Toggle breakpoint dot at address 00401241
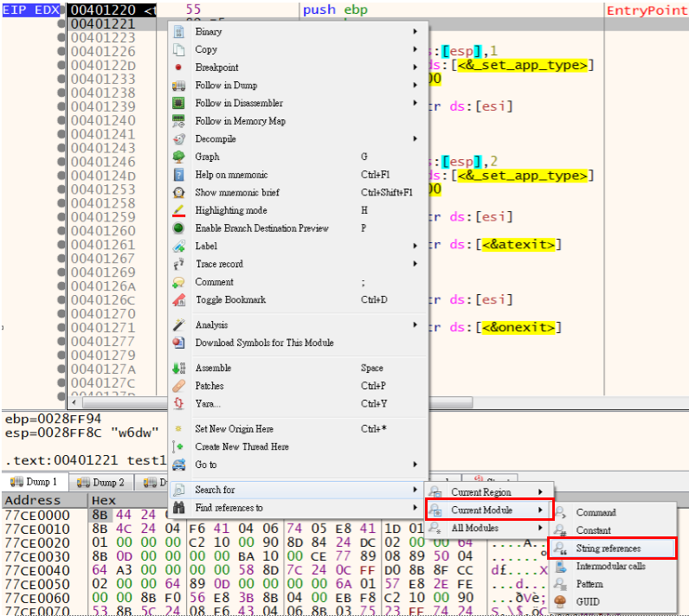 (x=62, y=135)
